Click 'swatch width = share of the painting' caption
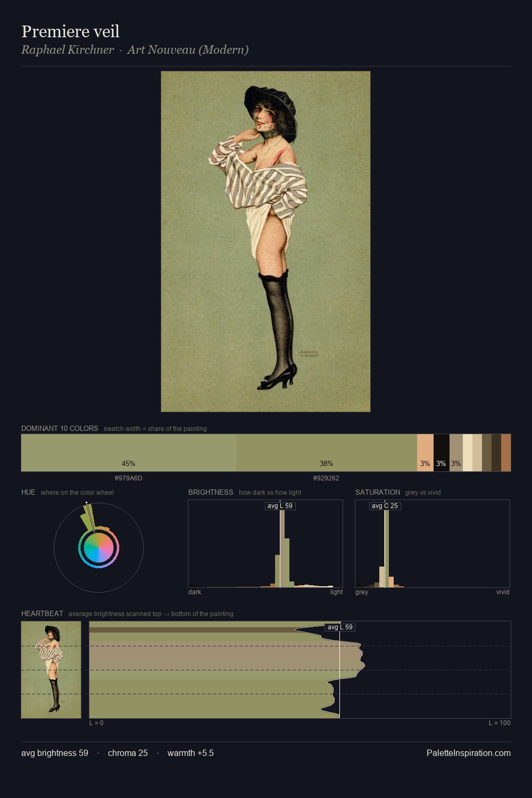 tap(155, 429)
